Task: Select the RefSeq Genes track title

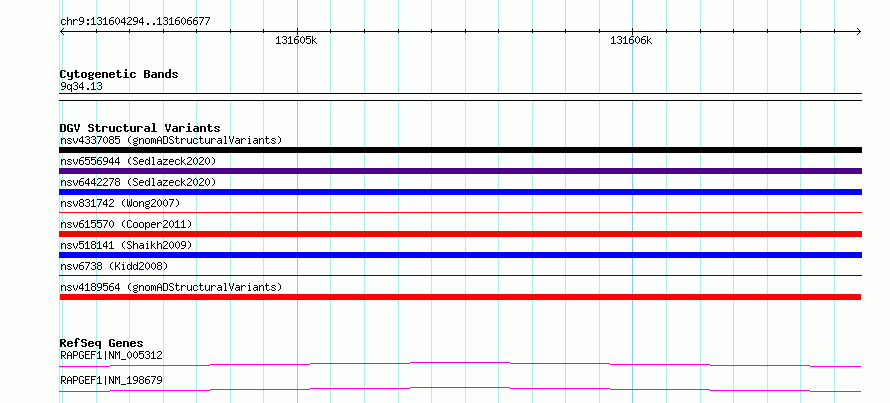Action: tap(101, 343)
